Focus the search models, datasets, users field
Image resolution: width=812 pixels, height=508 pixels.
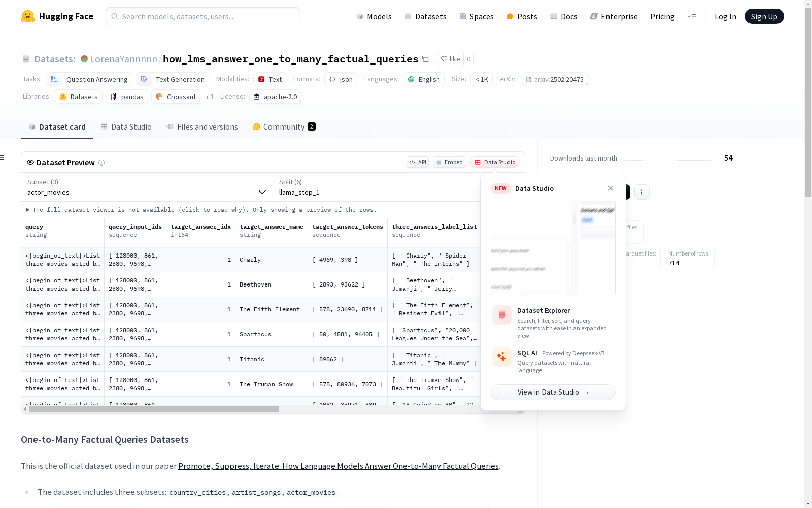point(203,16)
